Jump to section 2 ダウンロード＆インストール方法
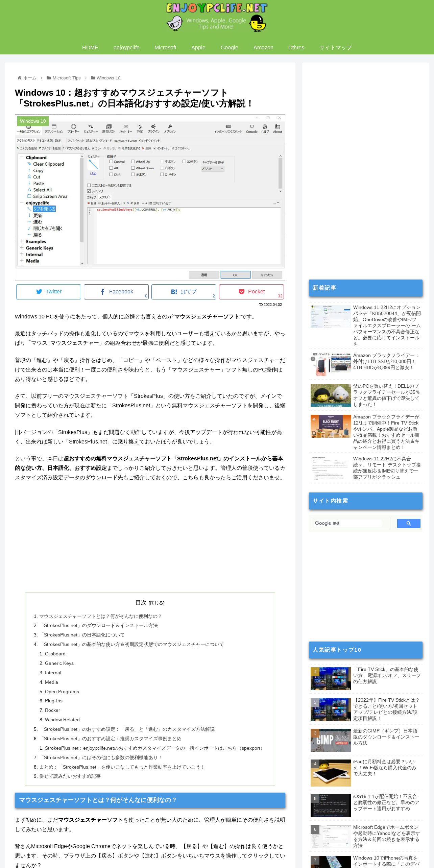The height and width of the screenshot is (868, 434). (98, 626)
